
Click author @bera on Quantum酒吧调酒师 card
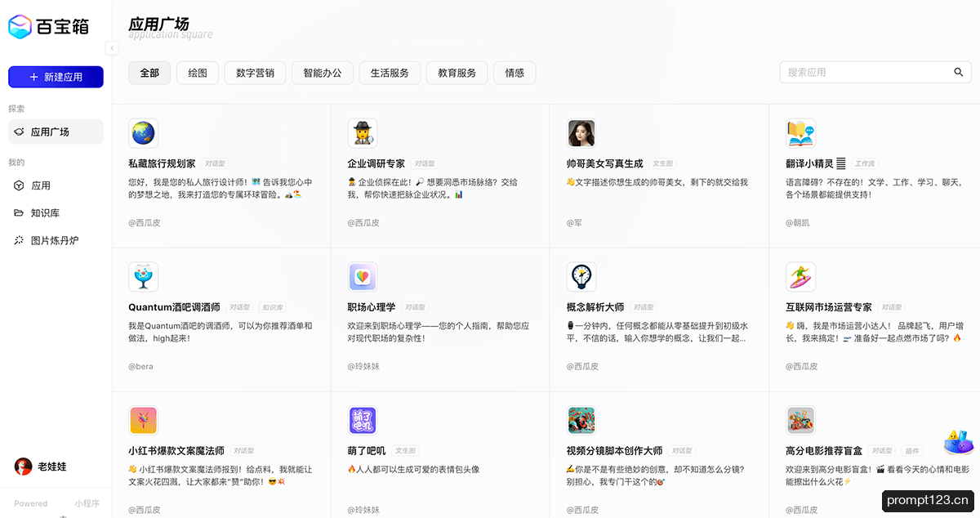140,366
